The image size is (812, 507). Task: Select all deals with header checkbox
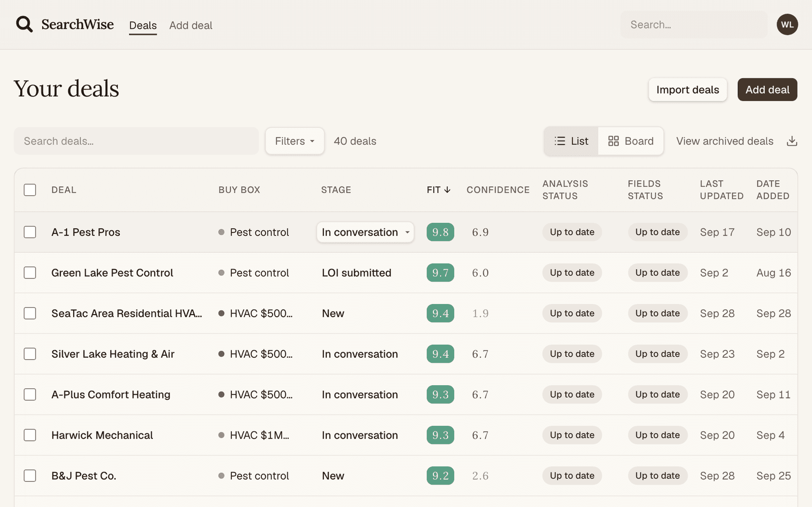tap(30, 190)
